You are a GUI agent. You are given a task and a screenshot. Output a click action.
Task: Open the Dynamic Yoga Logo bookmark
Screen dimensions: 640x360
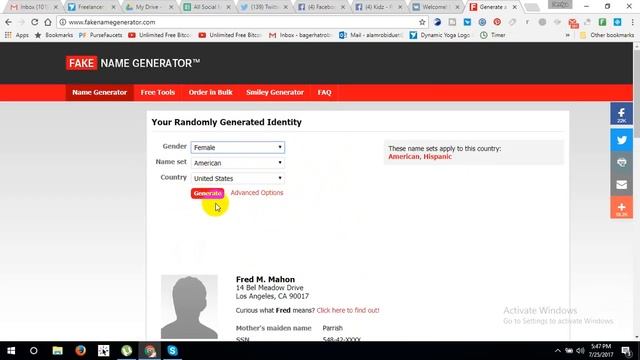(x=440, y=35)
